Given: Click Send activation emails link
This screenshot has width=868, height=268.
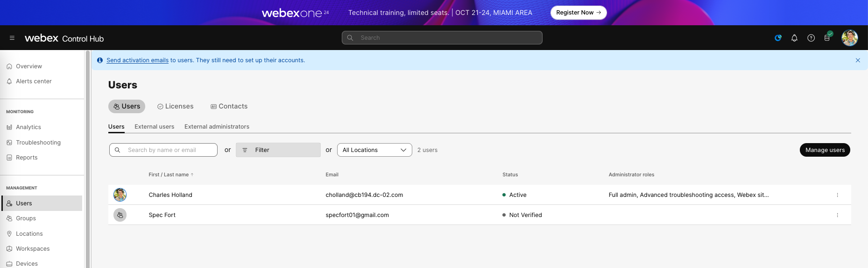Looking at the screenshot, I should (x=137, y=60).
